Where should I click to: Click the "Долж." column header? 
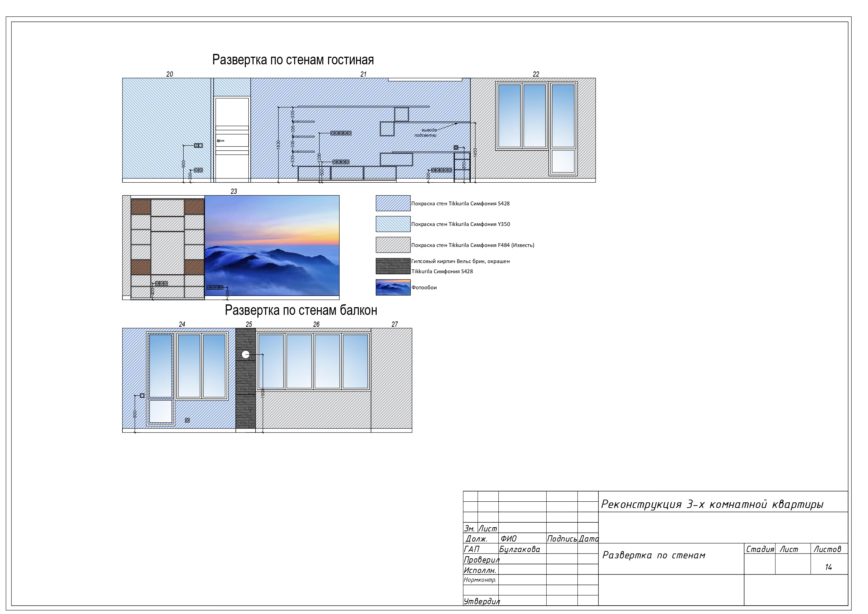(x=477, y=539)
